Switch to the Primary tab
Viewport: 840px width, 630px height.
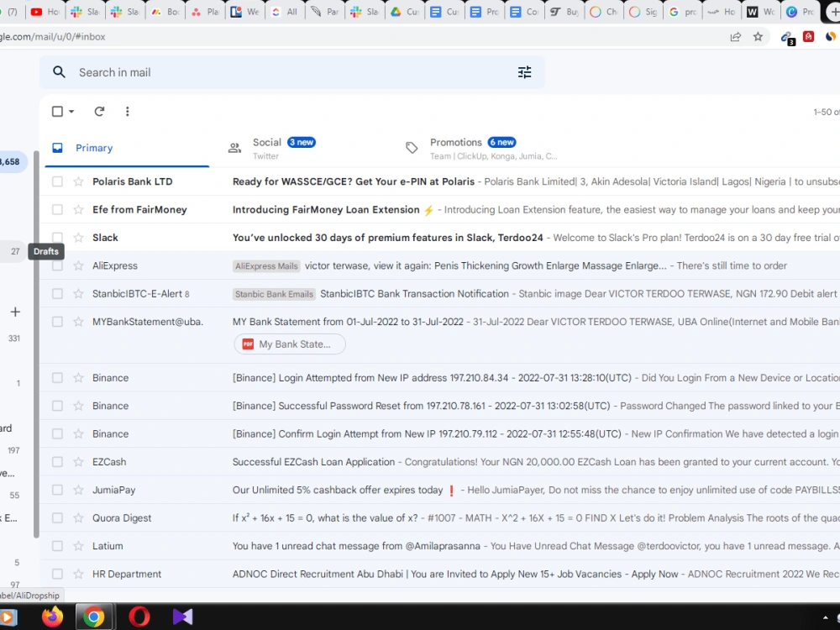point(127,148)
